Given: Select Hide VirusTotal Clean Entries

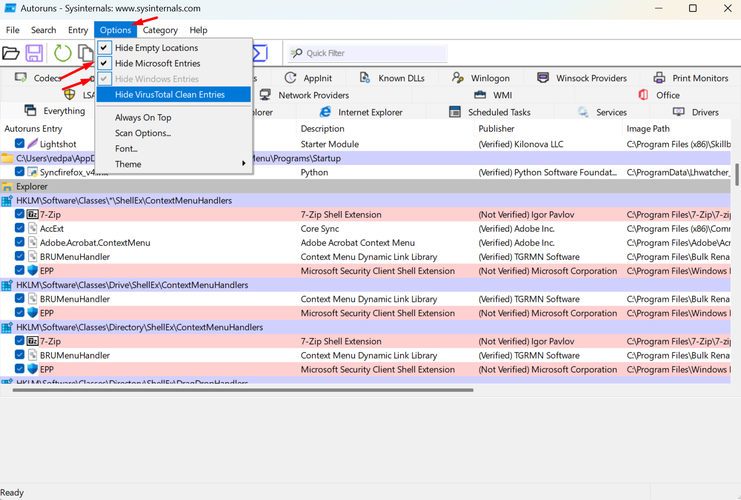Looking at the screenshot, I should 169,95.
